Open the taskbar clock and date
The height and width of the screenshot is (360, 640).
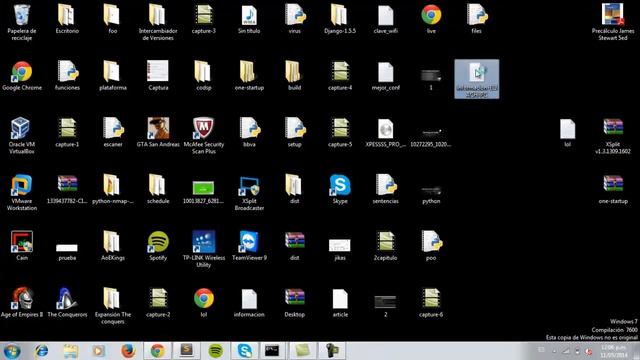[613, 351]
